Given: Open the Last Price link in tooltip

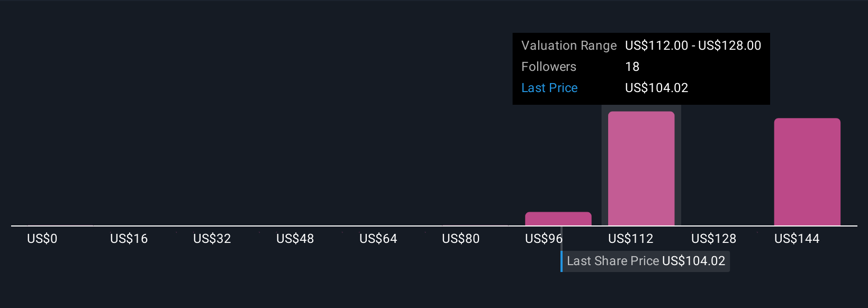Looking at the screenshot, I should coord(549,88).
